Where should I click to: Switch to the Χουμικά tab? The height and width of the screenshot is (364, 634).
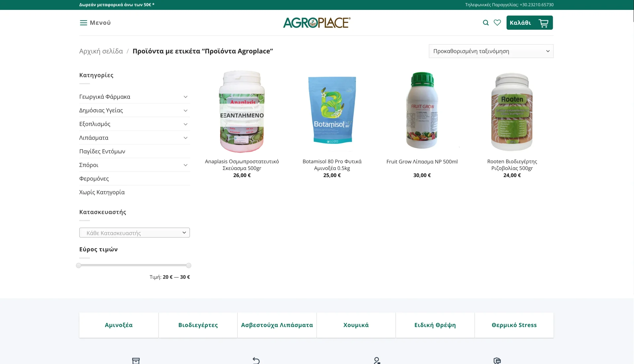tap(356, 325)
